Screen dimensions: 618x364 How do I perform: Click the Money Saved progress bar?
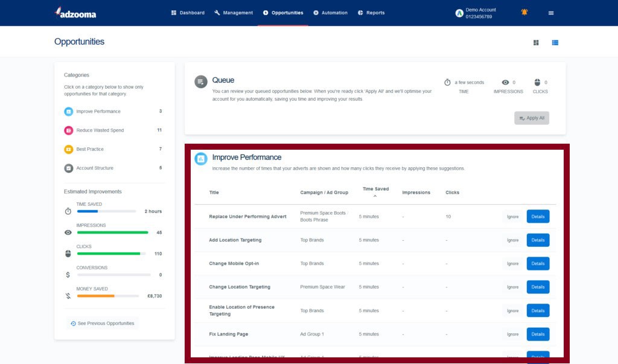coord(113,296)
